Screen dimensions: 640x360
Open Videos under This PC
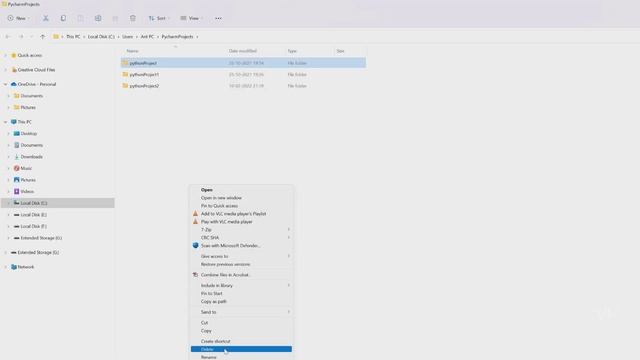coord(27,191)
